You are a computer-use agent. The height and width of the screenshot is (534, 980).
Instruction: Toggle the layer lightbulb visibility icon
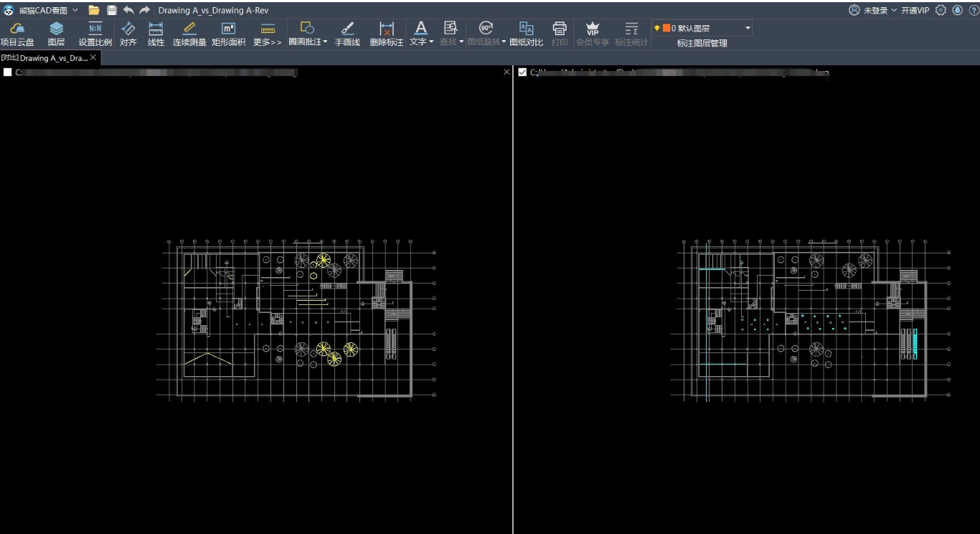click(657, 28)
